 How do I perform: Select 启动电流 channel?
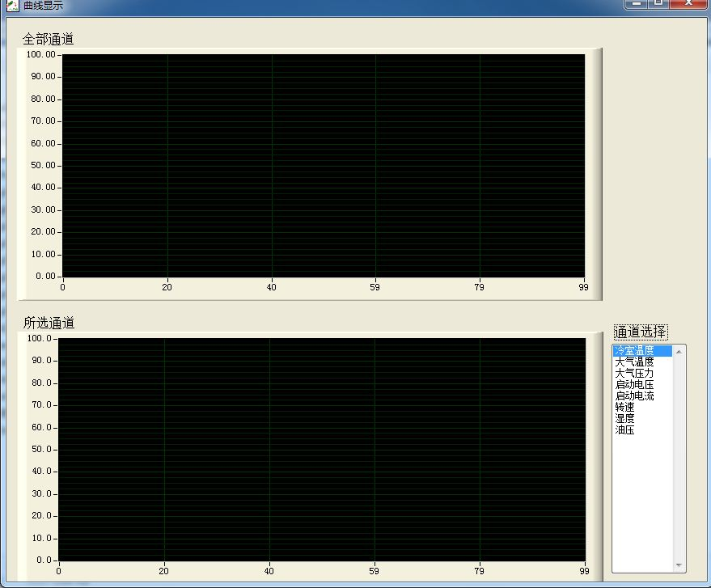634,396
